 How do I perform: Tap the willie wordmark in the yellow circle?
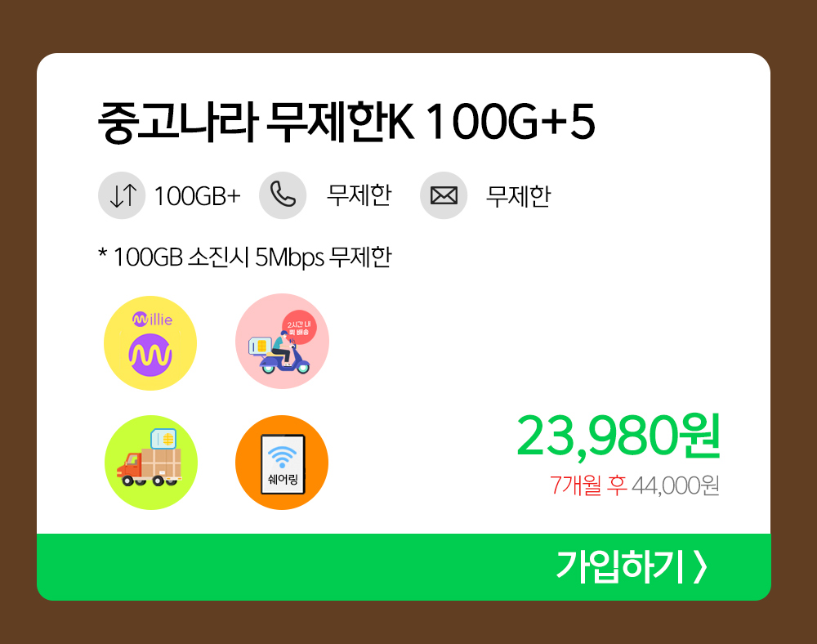[x=152, y=319]
